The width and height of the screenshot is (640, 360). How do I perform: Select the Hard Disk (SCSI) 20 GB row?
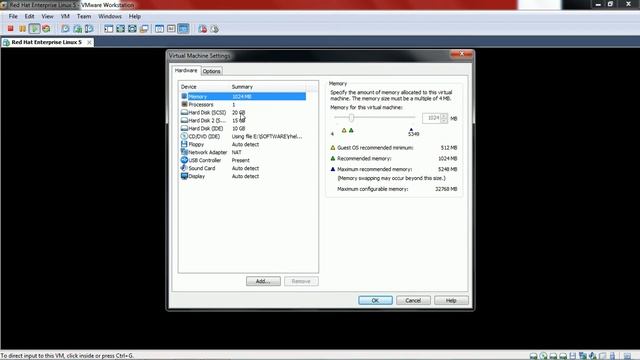243,112
